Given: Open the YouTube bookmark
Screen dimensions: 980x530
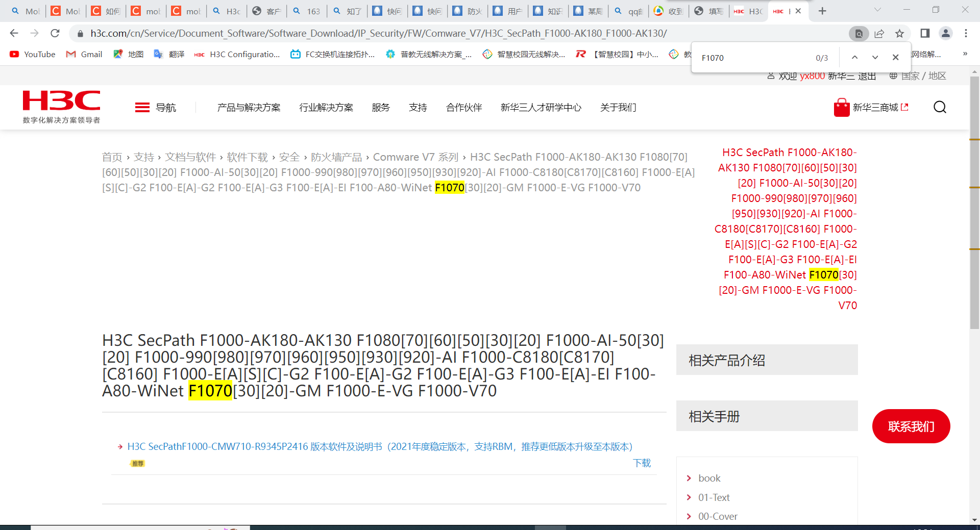Looking at the screenshot, I should pos(33,54).
